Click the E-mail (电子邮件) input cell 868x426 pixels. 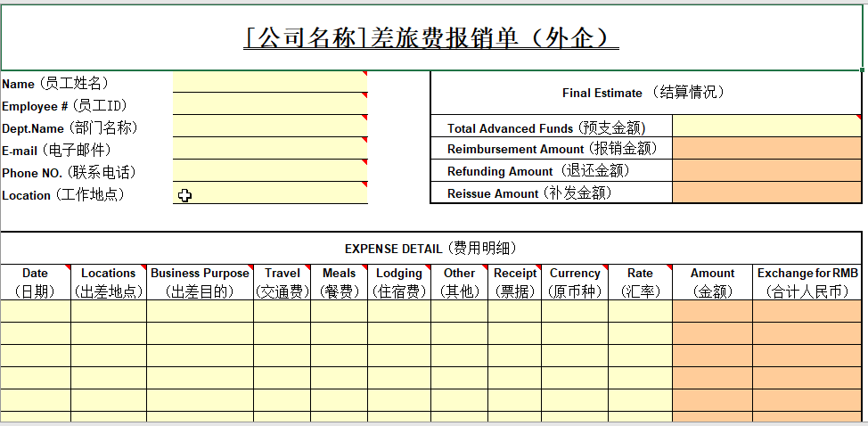pos(269,150)
